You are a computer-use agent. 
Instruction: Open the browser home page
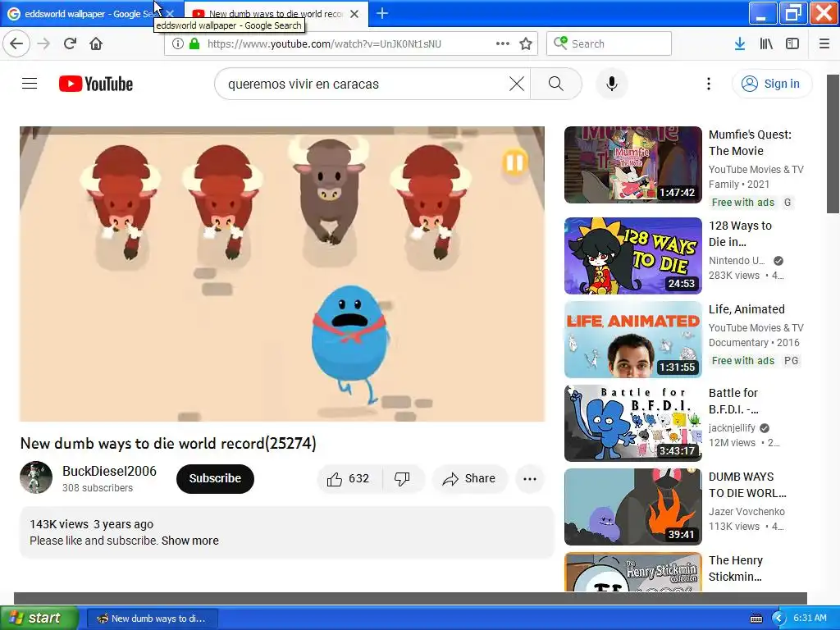click(x=96, y=43)
